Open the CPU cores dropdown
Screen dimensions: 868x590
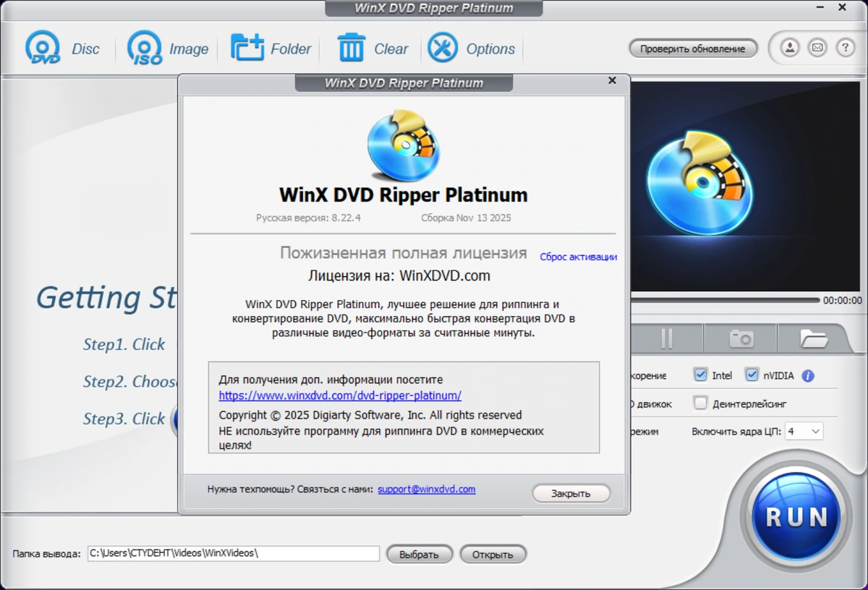coord(804,431)
